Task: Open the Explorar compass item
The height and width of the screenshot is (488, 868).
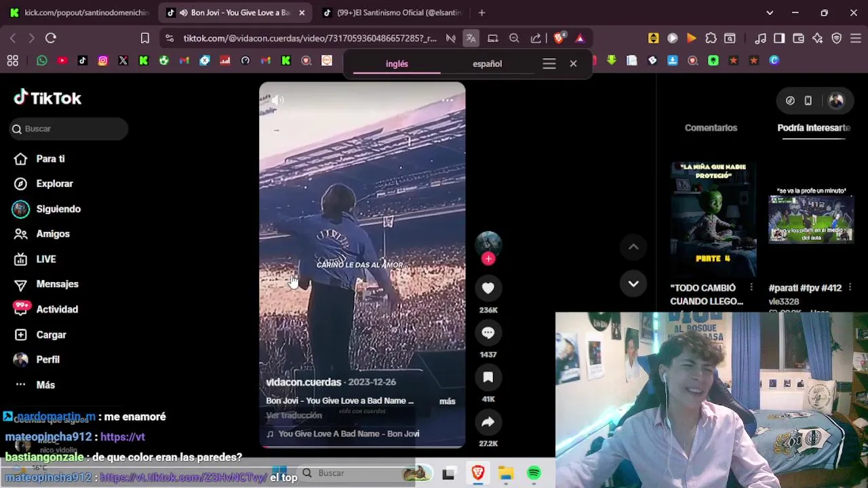Action: (43, 184)
